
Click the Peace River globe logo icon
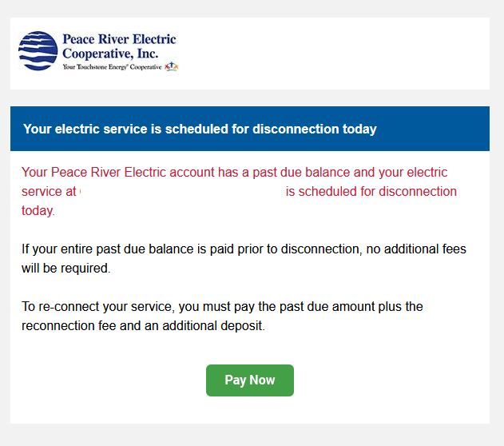coord(38,51)
